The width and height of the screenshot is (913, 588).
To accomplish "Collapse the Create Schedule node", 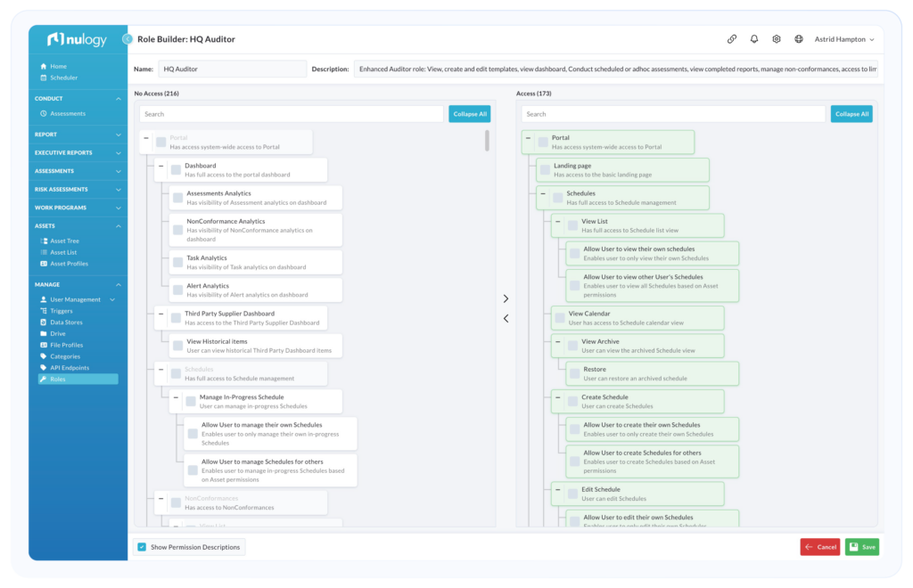I will pyautogui.click(x=558, y=398).
